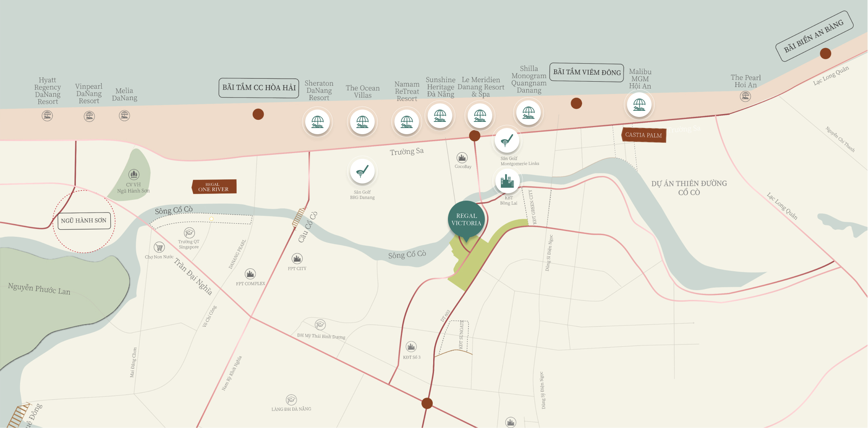Select the Trường QT Singapore graduation cap icon

189,233
